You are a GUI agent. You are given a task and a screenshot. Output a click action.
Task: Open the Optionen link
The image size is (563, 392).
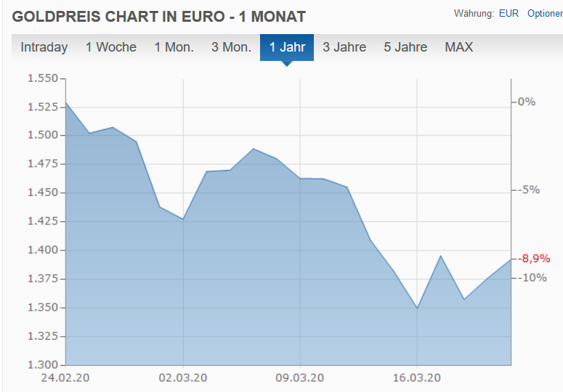[545, 14]
